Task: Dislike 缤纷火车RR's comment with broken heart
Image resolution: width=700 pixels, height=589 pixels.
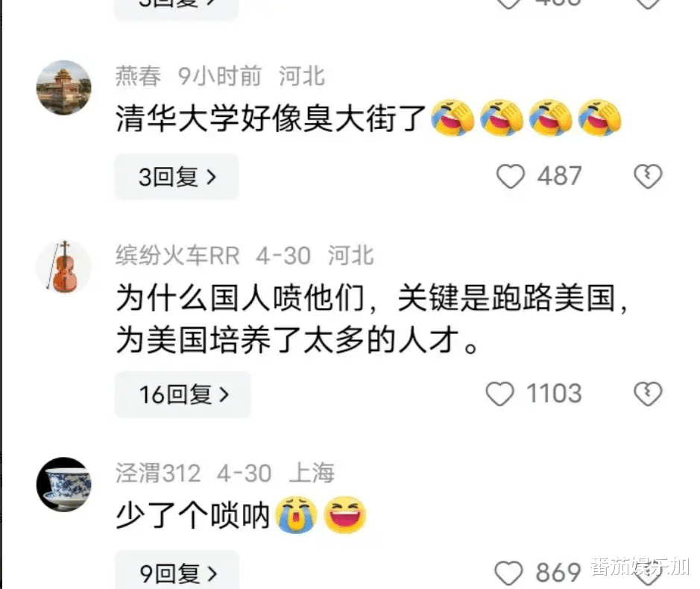Action: tap(648, 394)
